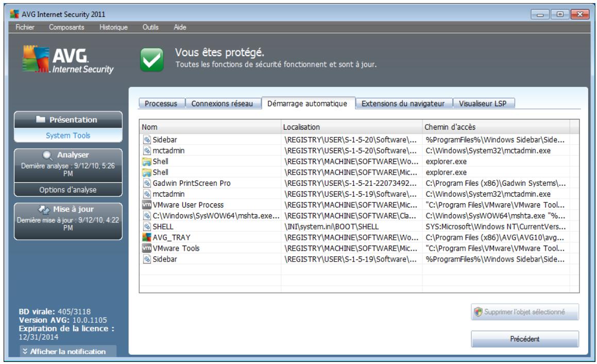Click icon of Sidebar row with S-1-5-20
Viewport: 597px width, 364px height.
(147, 140)
